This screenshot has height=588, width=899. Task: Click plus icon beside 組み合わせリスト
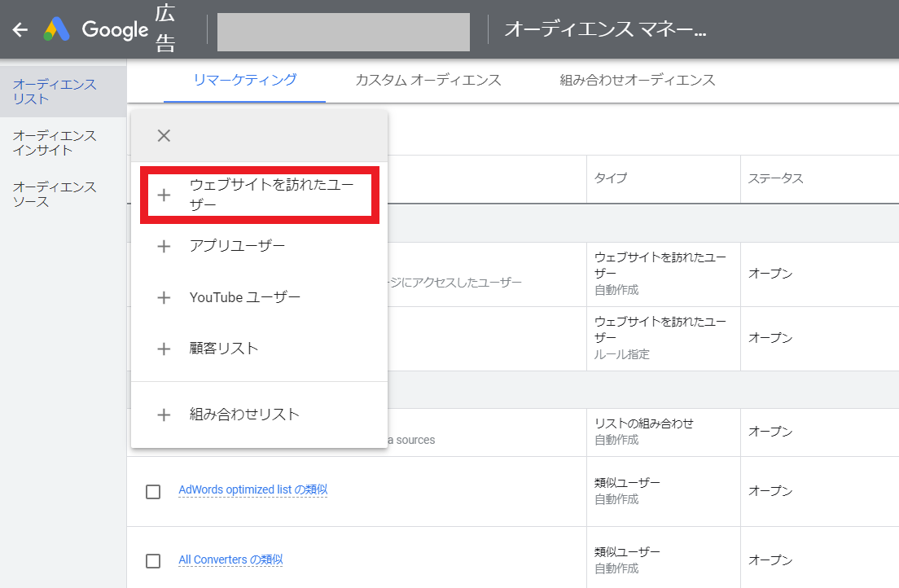(164, 415)
